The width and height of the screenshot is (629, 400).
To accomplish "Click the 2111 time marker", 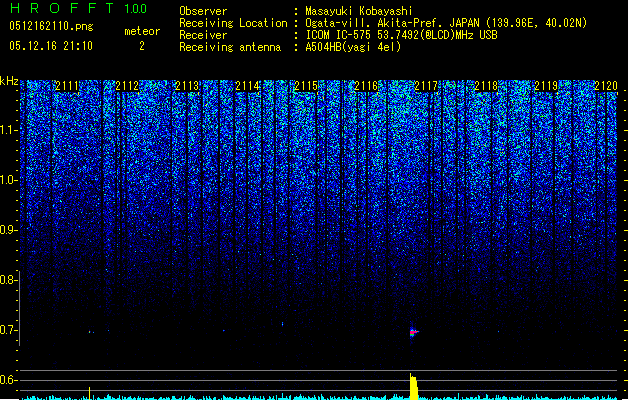I will (67, 86).
